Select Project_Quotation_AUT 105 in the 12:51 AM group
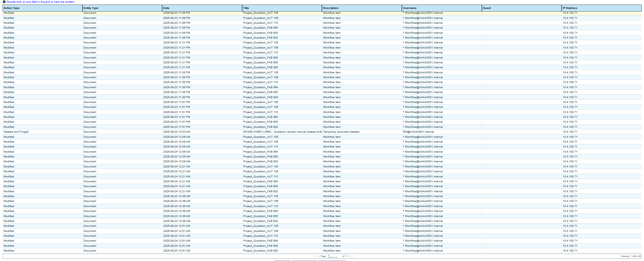Screen dimensions: 644x261 (282, 226)
